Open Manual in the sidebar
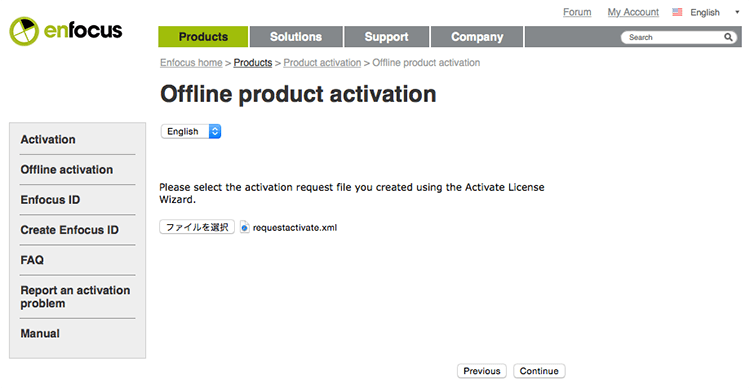Viewport: 750px width, 388px height. click(x=40, y=333)
